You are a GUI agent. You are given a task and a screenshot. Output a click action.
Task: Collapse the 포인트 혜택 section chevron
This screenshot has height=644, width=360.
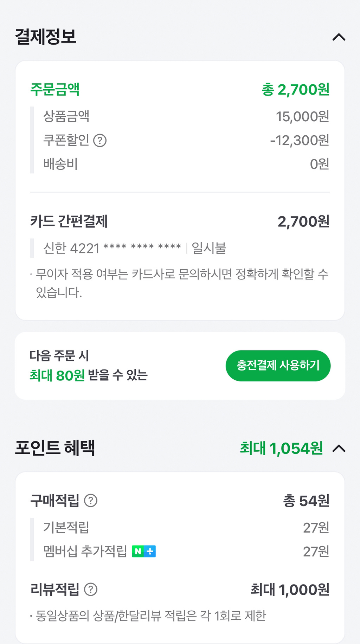point(339,449)
